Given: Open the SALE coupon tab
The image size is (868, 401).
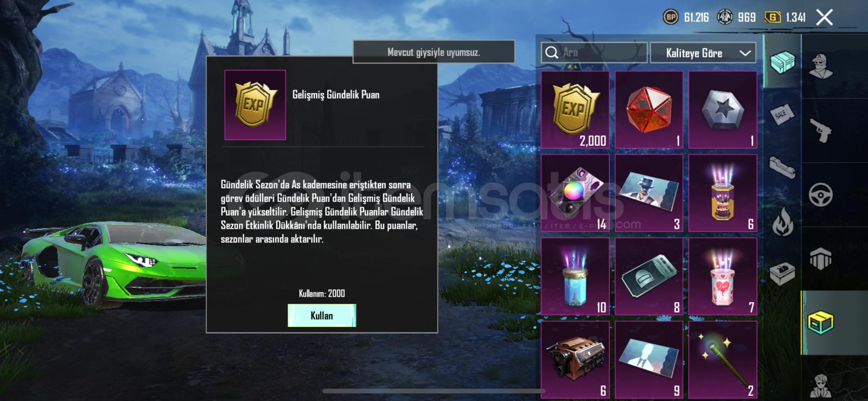Looking at the screenshot, I should click(782, 114).
